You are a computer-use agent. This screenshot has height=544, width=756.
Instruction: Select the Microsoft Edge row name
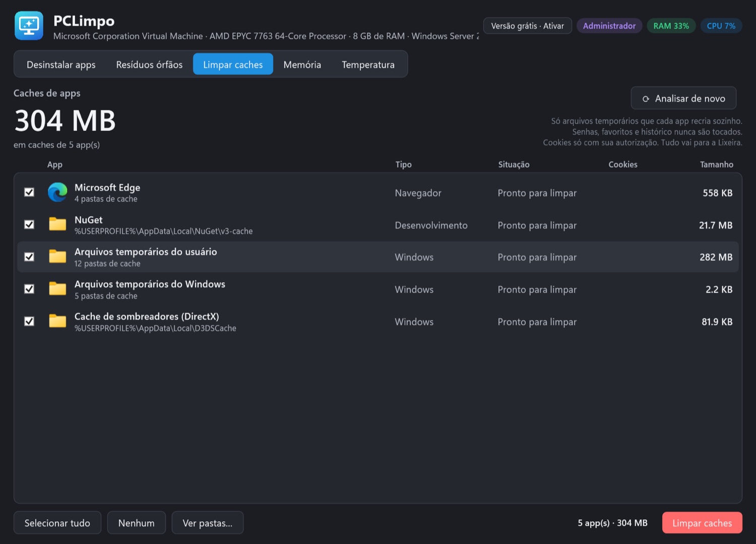(x=107, y=187)
